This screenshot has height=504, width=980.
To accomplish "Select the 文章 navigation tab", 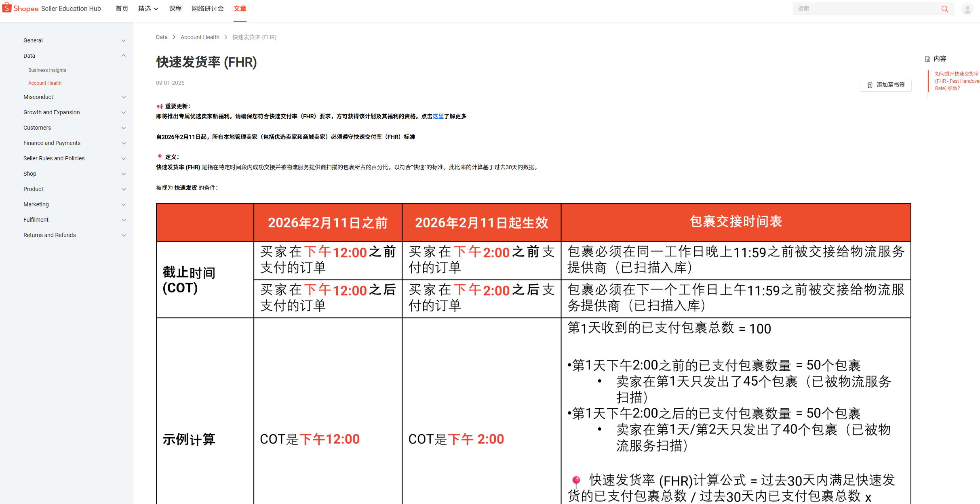I will (240, 8).
